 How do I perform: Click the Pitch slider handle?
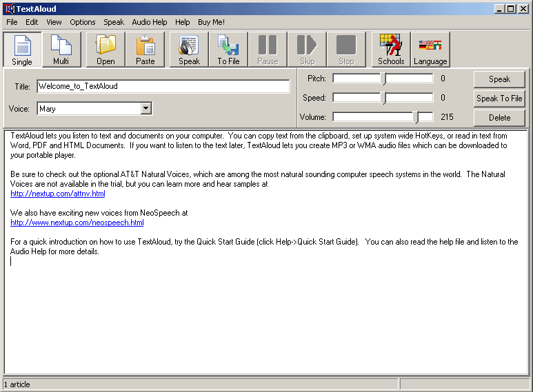[384, 79]
